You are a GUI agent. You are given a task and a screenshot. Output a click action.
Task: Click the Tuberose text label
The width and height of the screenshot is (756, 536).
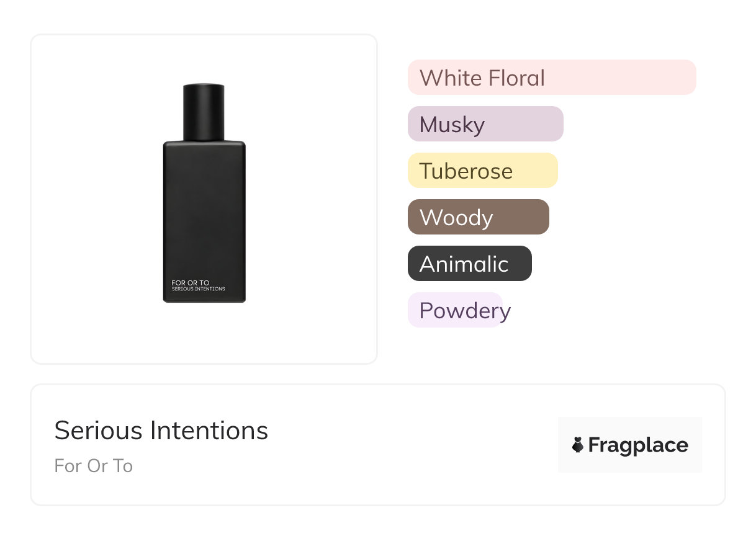tap(466, 171)
